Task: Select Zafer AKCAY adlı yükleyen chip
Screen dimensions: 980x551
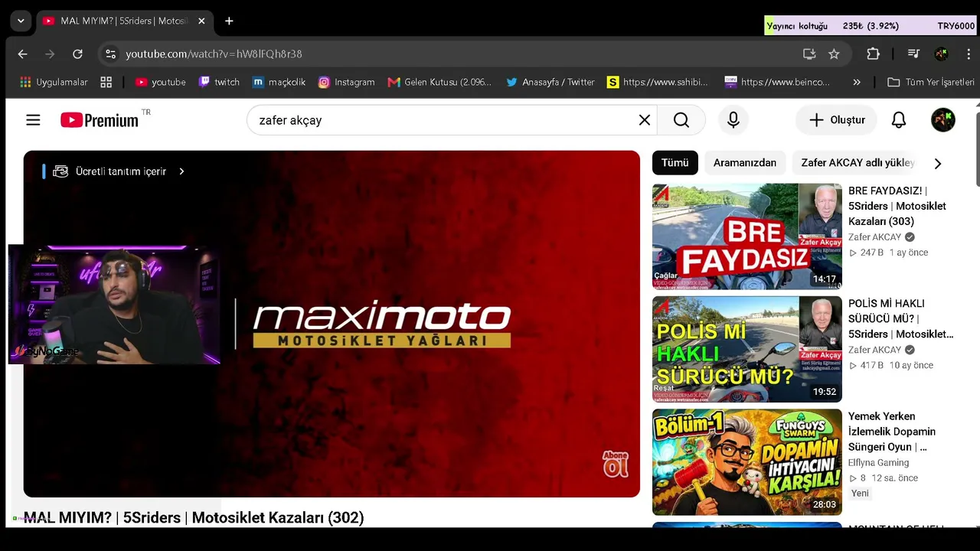Action: 857,163
